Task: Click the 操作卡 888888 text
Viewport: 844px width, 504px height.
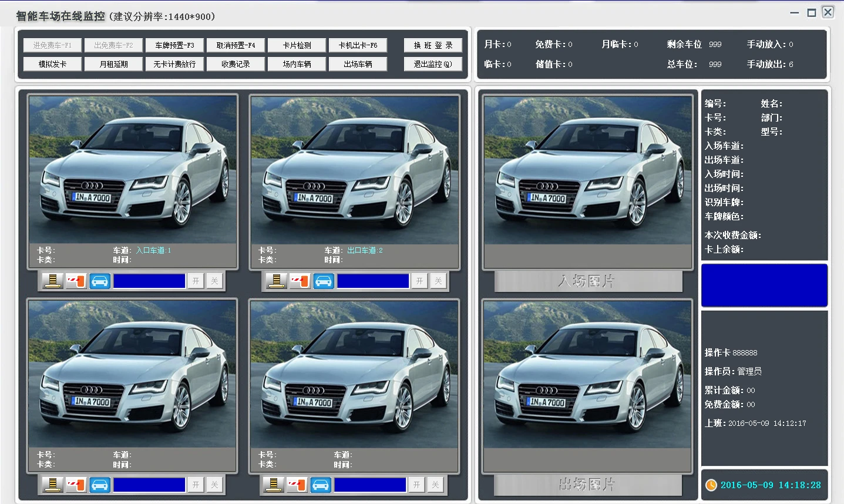Action: 731,352
